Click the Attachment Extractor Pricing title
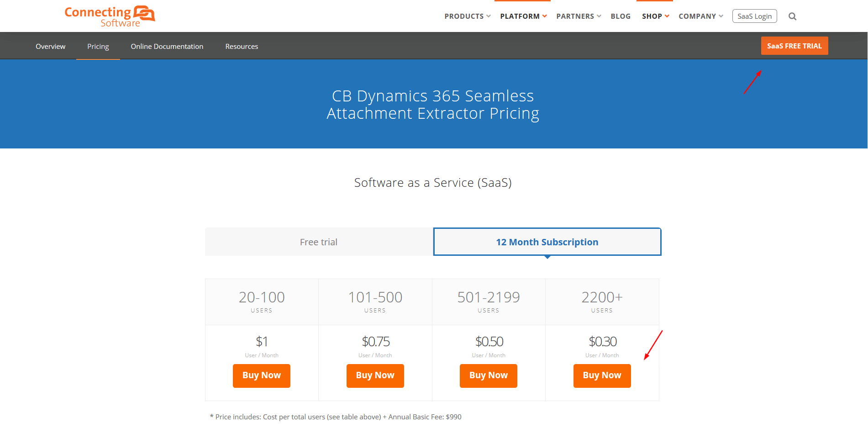The image size is (868, 444). [x=433, y=105]
